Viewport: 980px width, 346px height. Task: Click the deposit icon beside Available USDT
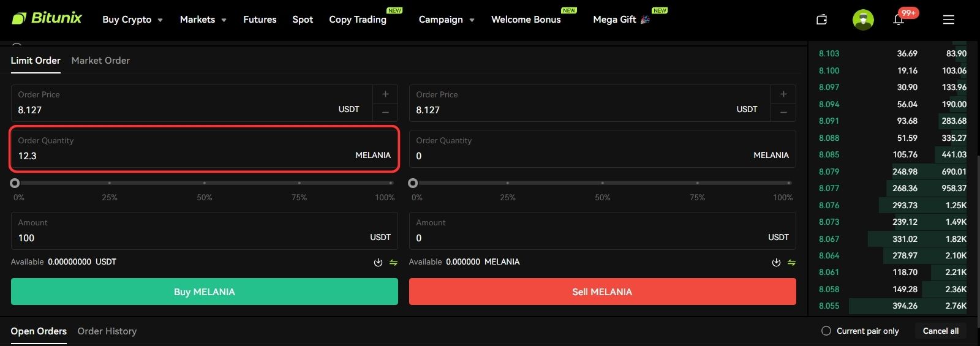[378, 262]
